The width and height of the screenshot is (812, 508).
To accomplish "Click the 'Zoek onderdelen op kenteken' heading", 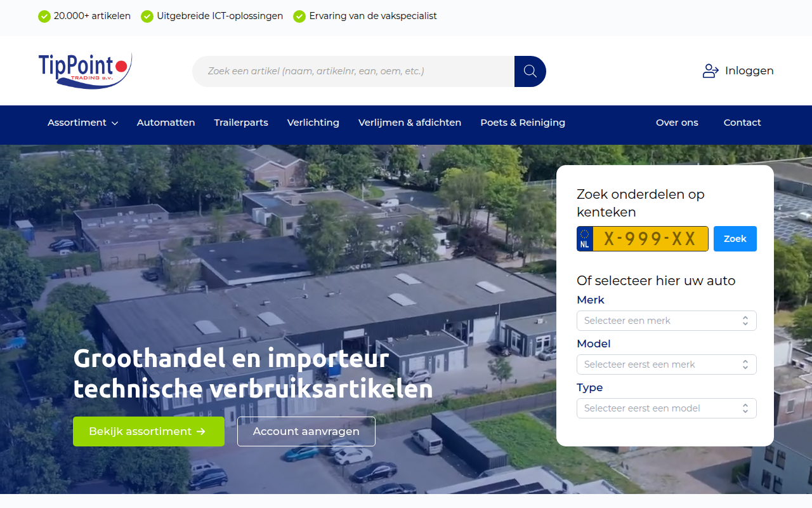I will tap(641, 203).
